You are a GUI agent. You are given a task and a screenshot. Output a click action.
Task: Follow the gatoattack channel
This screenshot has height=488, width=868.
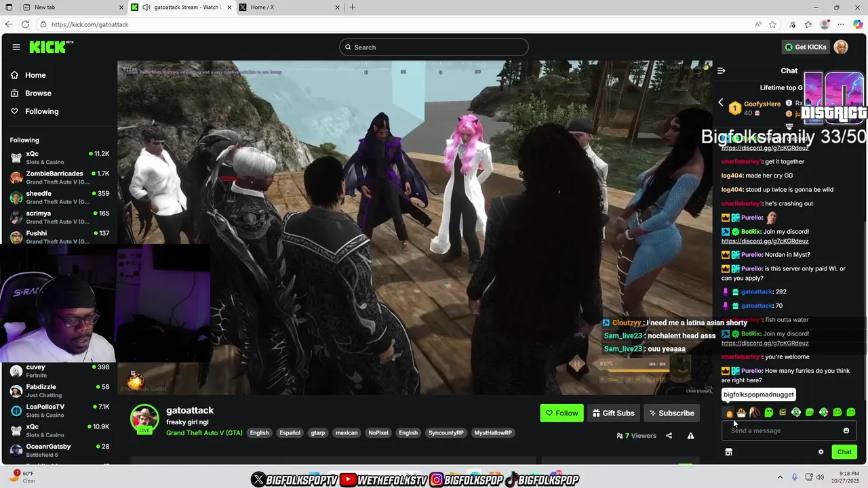[x=562, y=413]
